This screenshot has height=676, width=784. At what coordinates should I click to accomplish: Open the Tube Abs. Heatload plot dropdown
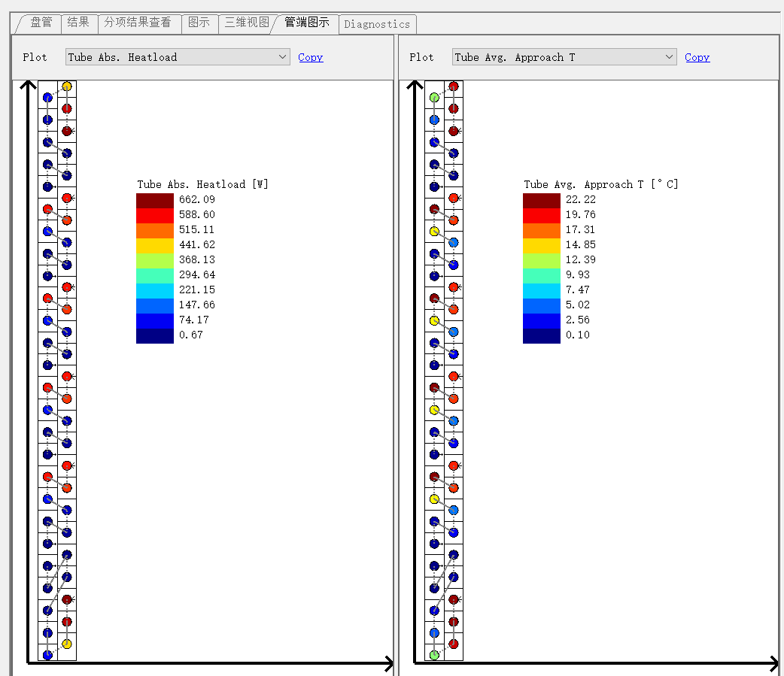178,57
